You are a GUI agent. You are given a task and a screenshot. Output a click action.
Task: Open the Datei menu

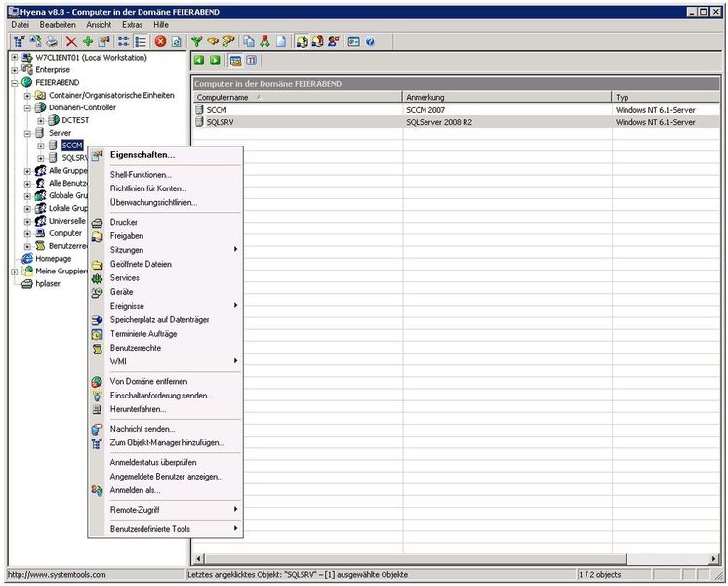[x=20, y=25]
